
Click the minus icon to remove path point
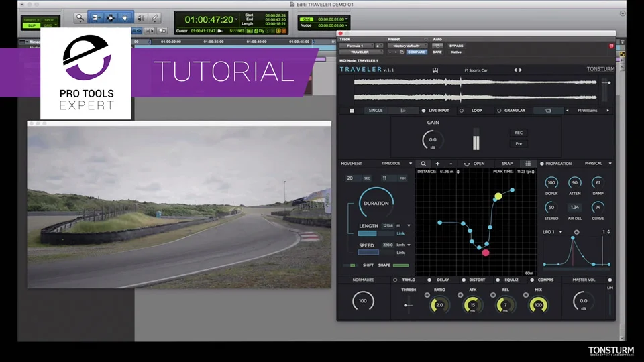pyautogui.click(x=451, y=164)
